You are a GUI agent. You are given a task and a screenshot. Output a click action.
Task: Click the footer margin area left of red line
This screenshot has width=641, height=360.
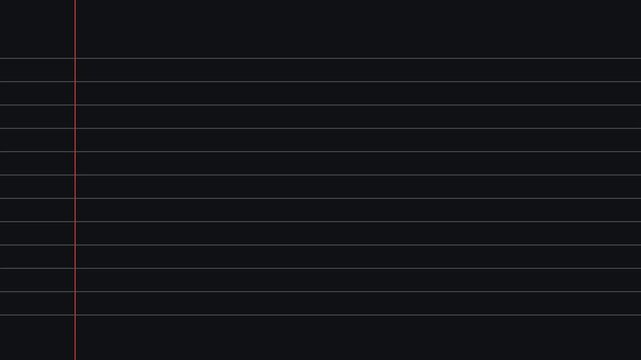click(x=37, y=338)
